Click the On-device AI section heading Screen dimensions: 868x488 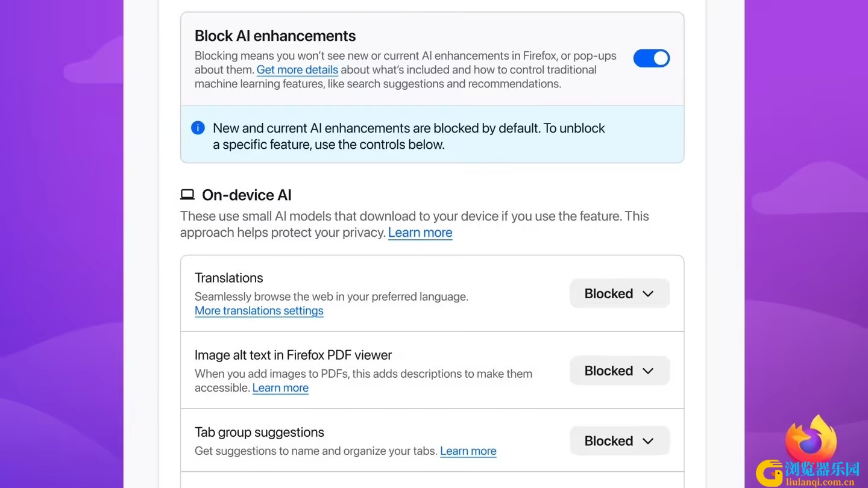247,195
